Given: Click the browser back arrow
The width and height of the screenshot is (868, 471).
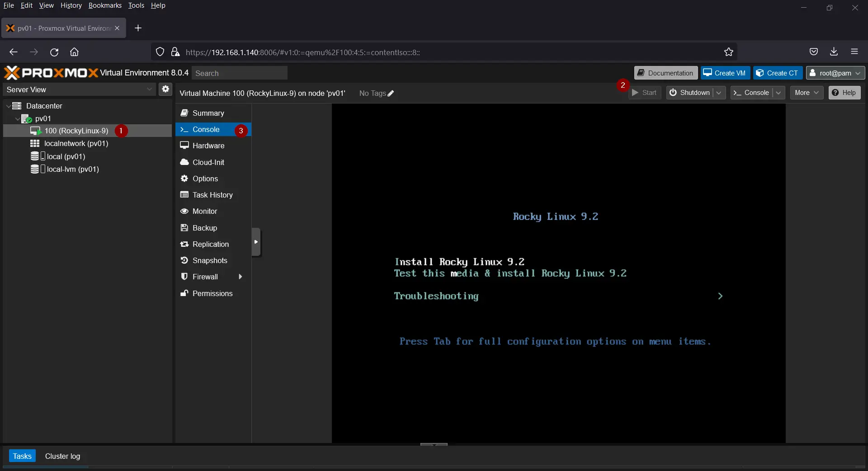Looking at the screenshot, I should pos(14,52).
